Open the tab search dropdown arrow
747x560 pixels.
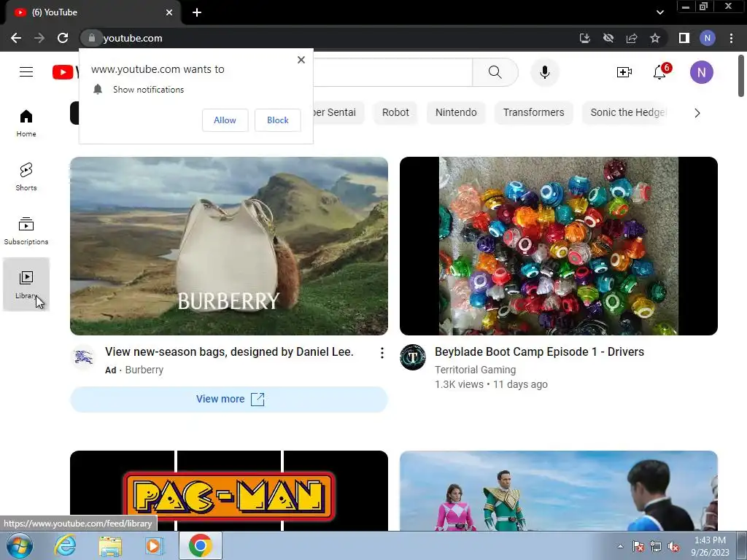[659, 12]
